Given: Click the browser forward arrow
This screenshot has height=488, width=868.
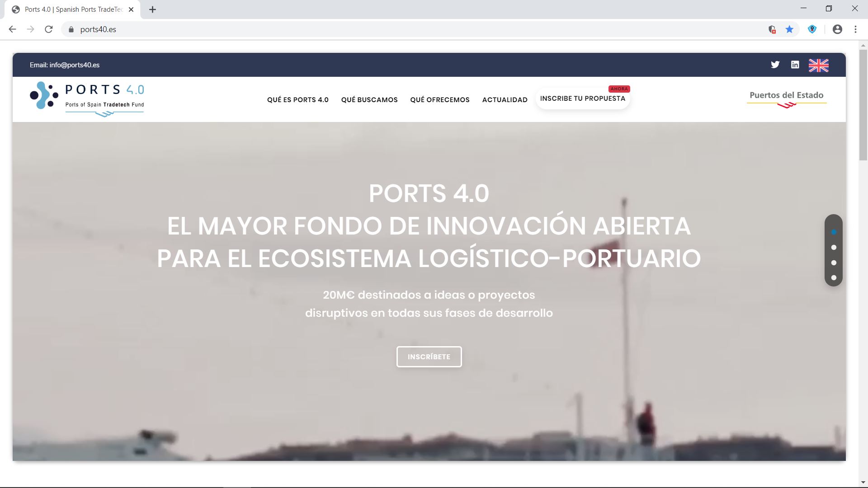Looking at the screenshot, I should [x=30, y=29].
